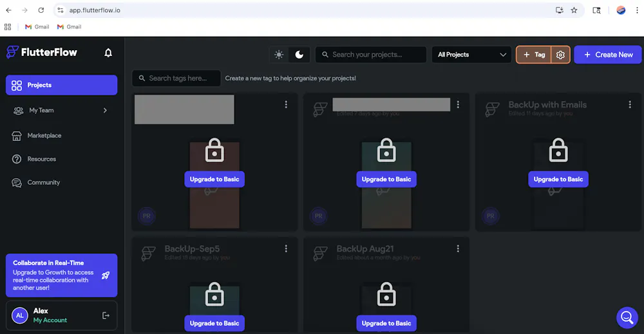Open tag settings gear icon

pos(560,55)
